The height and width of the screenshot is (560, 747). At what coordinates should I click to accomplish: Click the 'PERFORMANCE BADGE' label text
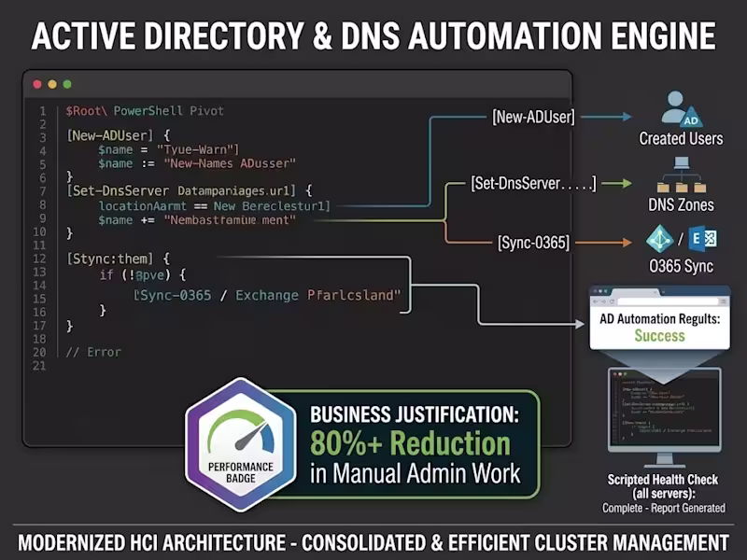point(241,472)
